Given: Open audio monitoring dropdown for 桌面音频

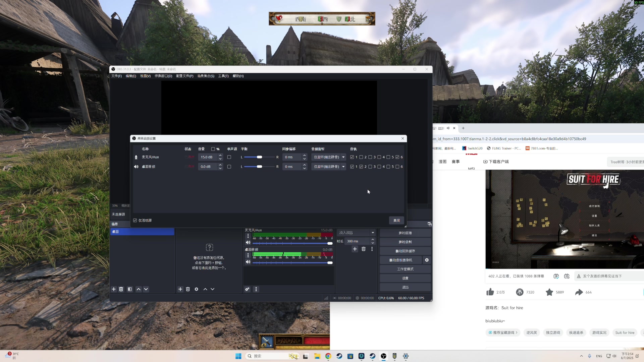Looking at the screenshot, I should point(329,167).
